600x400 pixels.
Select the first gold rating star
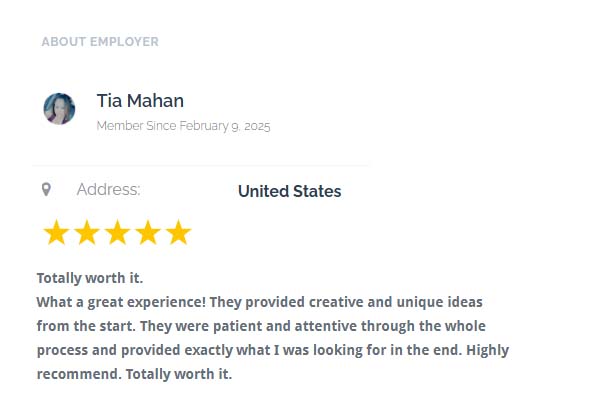pos(56,232)
